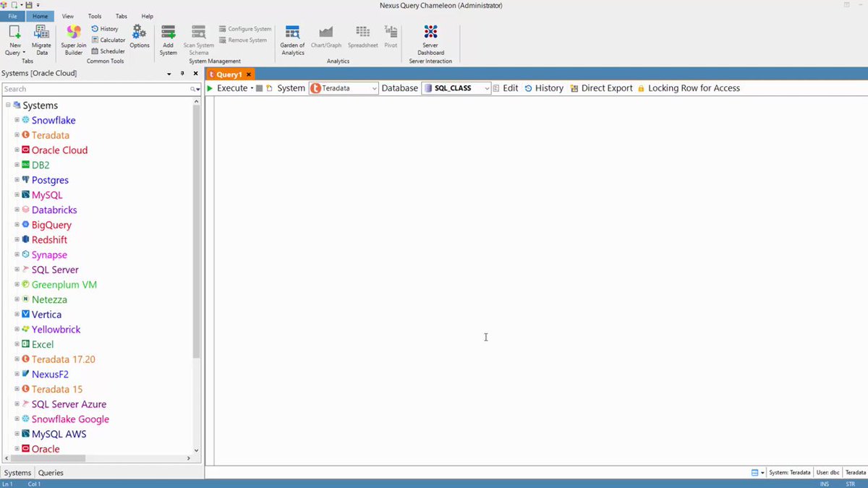Open Options gear in ribbon
Image resolution: width=868 pixels, height=488 pixels.
coord(140,36)
